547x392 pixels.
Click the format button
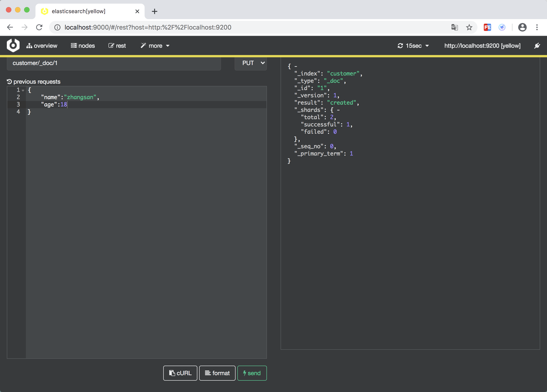tap(217, 373)
